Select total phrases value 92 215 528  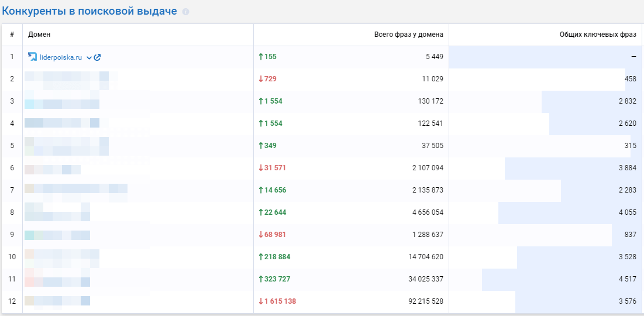(x=427, y=301)
